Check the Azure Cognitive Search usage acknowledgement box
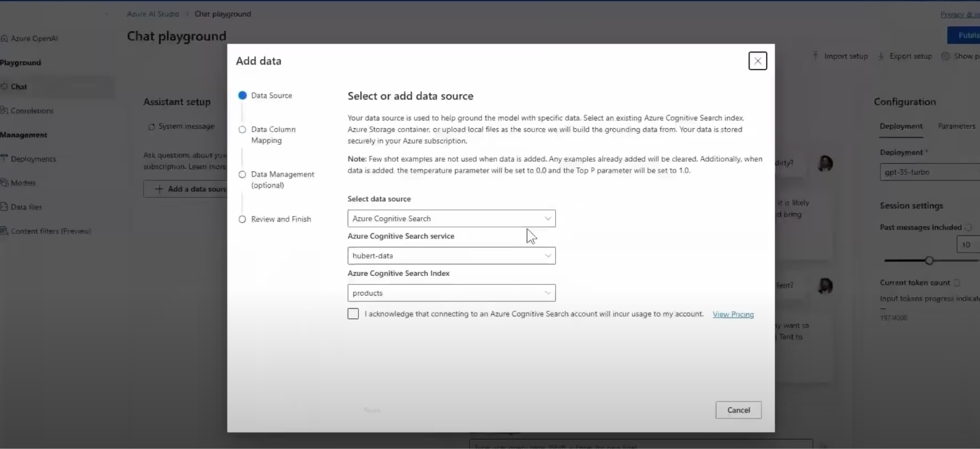980x449 pixels. pos(353,314)
